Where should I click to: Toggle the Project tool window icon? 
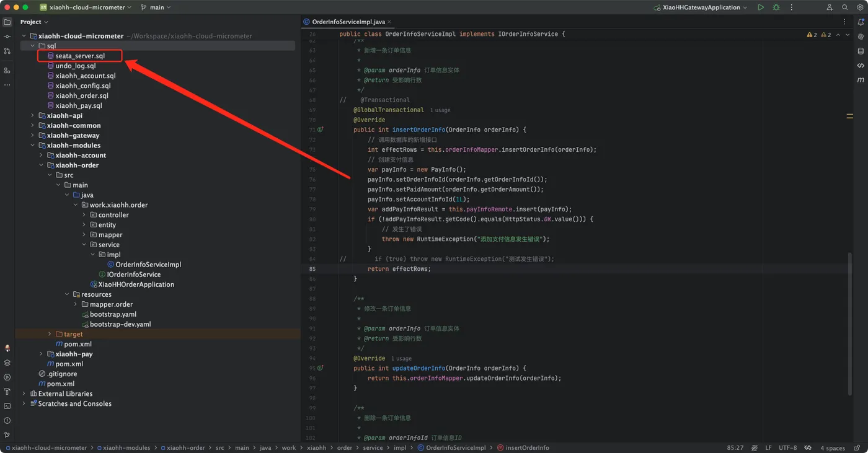click(7, 22)
